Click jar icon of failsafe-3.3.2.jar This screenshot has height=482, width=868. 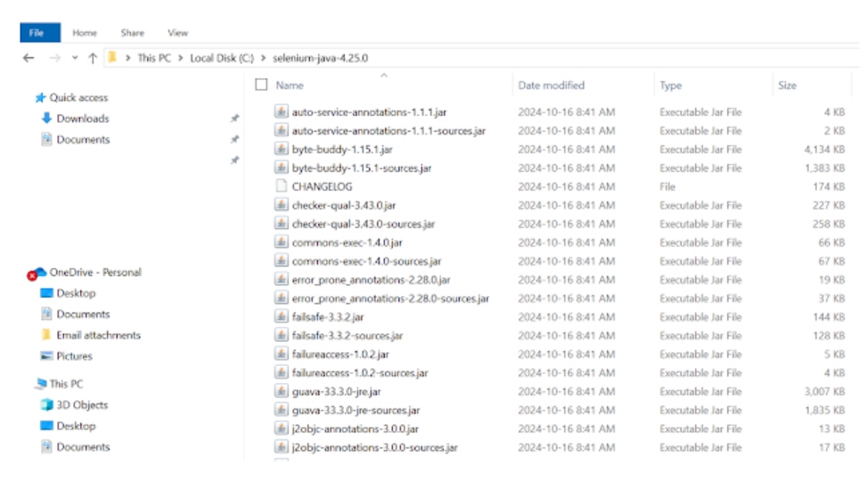pyautogui.click(x=282, y=316)
